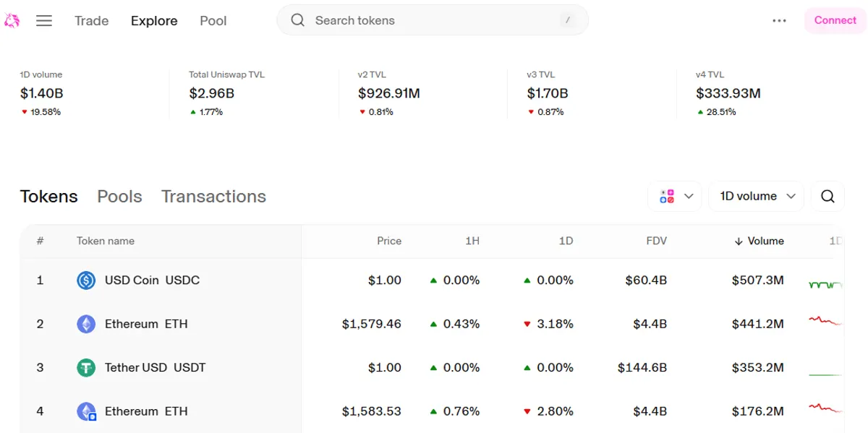Switch to the Transactions tab

pos(213,196)
